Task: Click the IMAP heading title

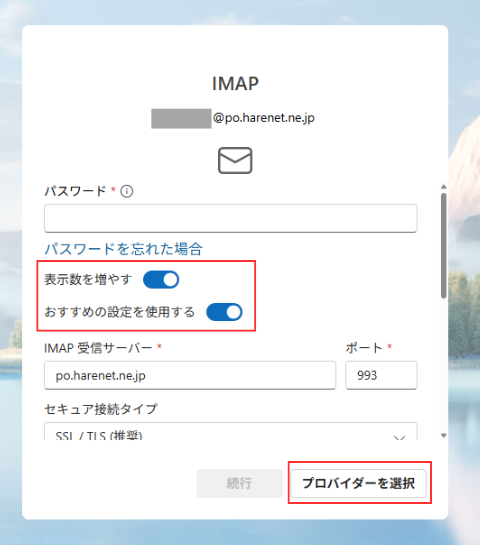Action: pyautogui.click(x=235, y=84)
